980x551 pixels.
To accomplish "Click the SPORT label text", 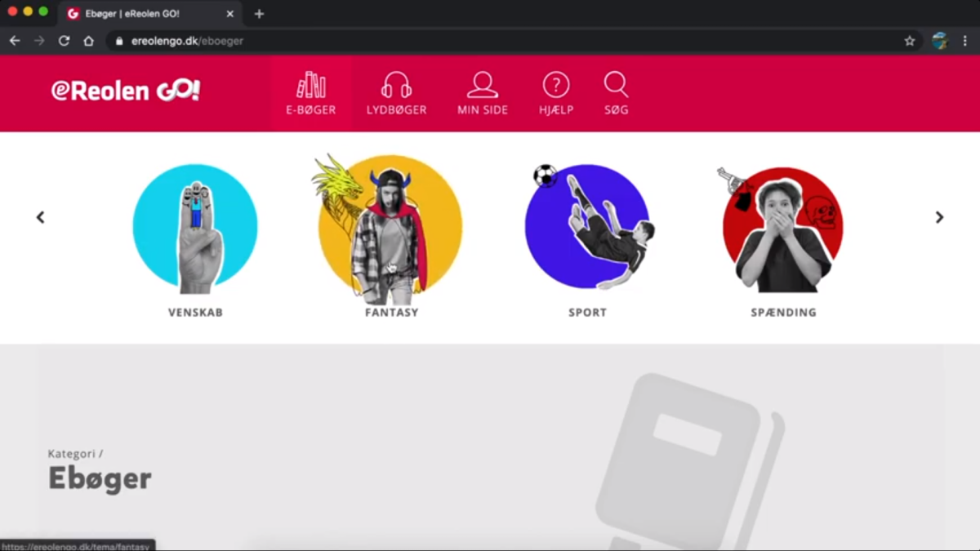I will click(588, 313).
